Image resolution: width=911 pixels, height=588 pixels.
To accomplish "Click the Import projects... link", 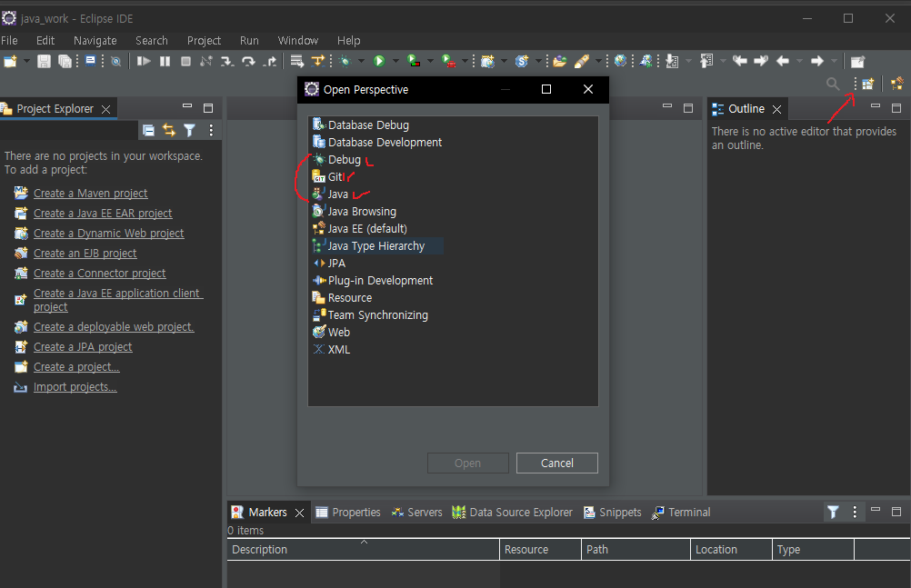I will pyautogui.click(x=75, y=387).
